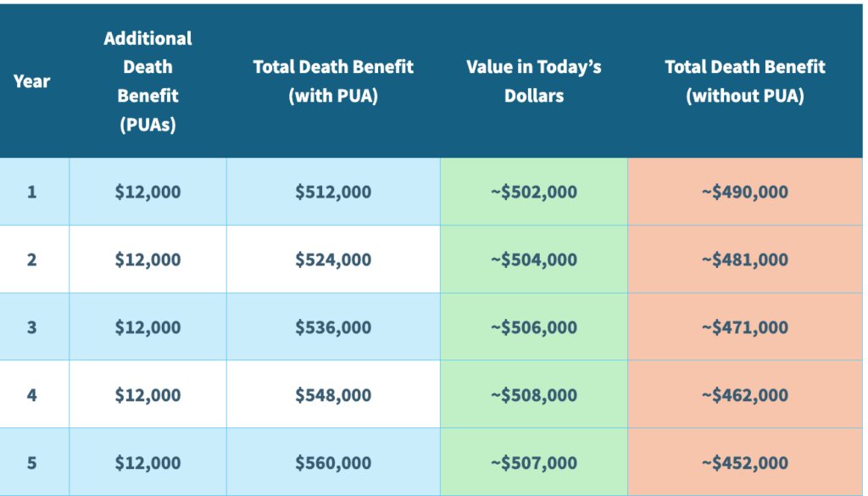Click the Total Death Benefit (without PUA) header
868x496 pixels.
point(745,81)
